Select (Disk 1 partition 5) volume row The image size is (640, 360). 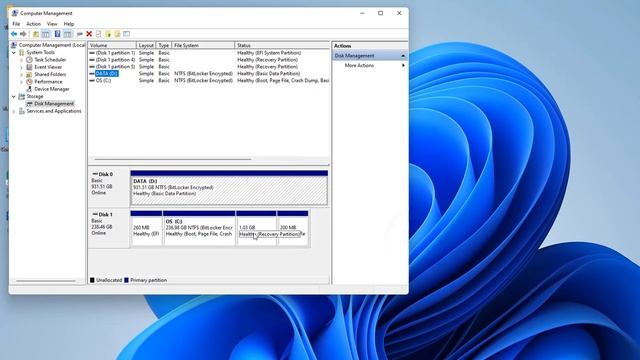tap(209, 67)
